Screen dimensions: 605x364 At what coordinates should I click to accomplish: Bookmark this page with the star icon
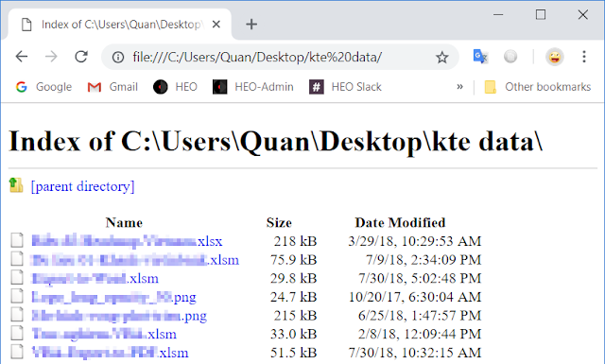click(442, 58)
